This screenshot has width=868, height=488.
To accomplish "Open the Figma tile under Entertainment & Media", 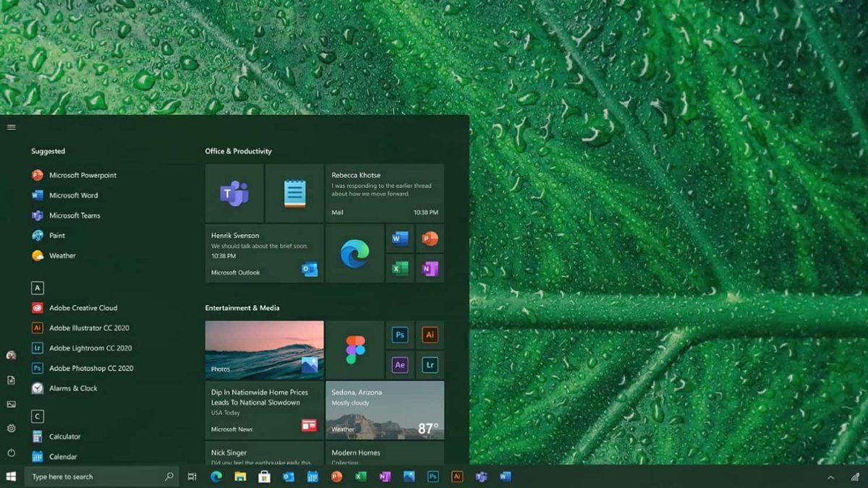I will click(x=354, y=350).
